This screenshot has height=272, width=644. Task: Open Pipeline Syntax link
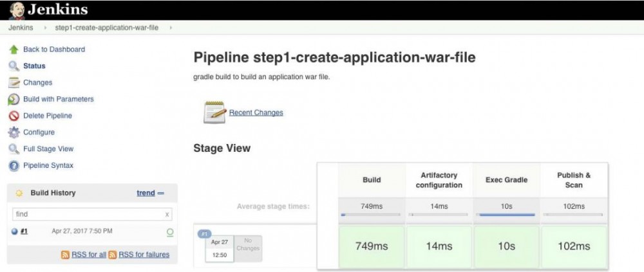click(48, 165)
